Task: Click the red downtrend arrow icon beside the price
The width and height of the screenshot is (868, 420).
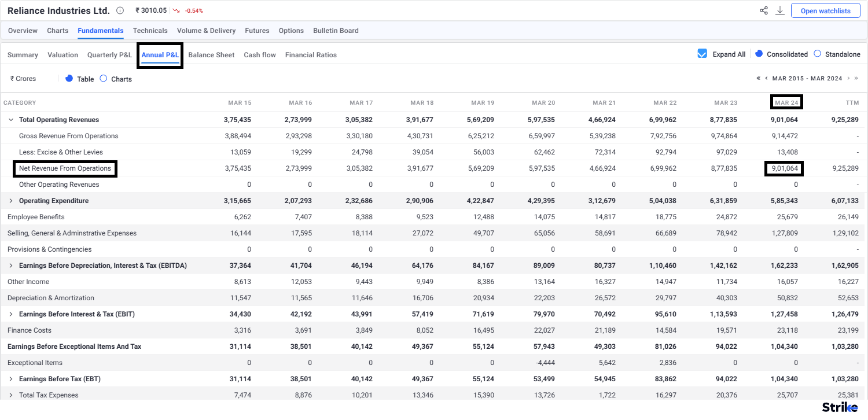Action: [x=176, y=10]
